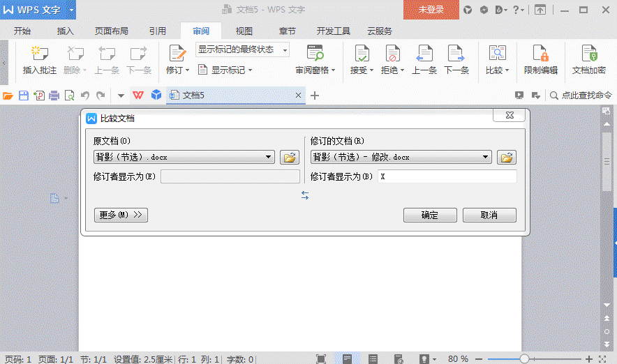Click the red WPS home icon
The width and height of the screenshot is (617, 364).
pos(138,95)
